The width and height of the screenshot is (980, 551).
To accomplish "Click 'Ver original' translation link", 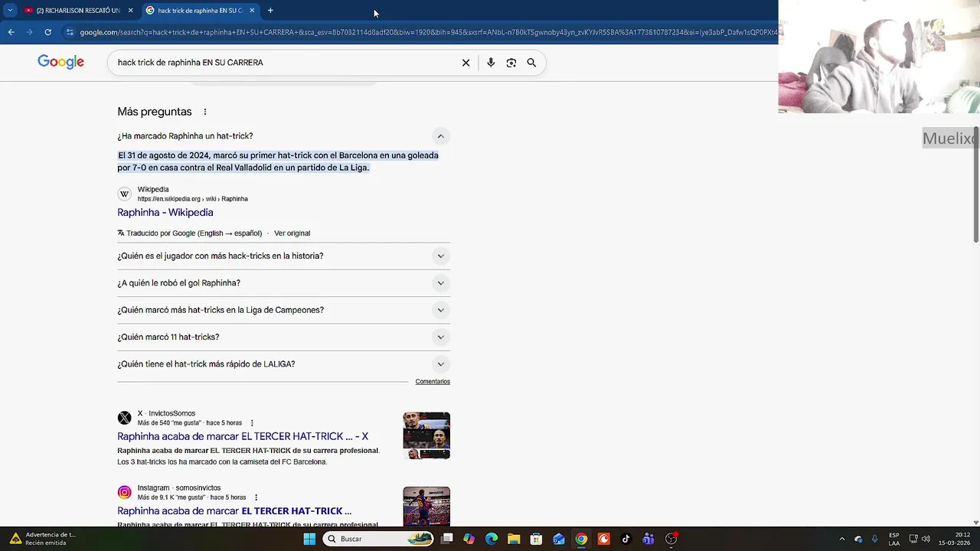I will [292, 233].
